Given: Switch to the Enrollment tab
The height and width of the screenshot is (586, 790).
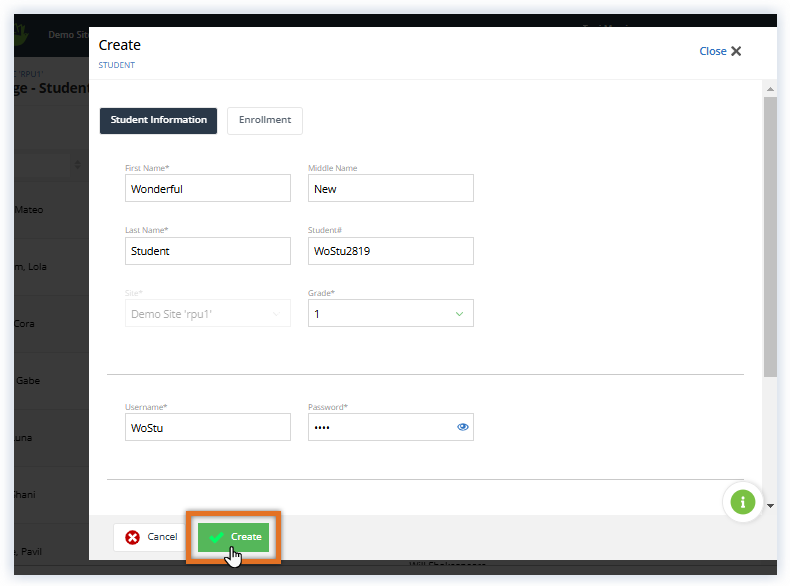Looking at the screenshot, I should 265,120.
